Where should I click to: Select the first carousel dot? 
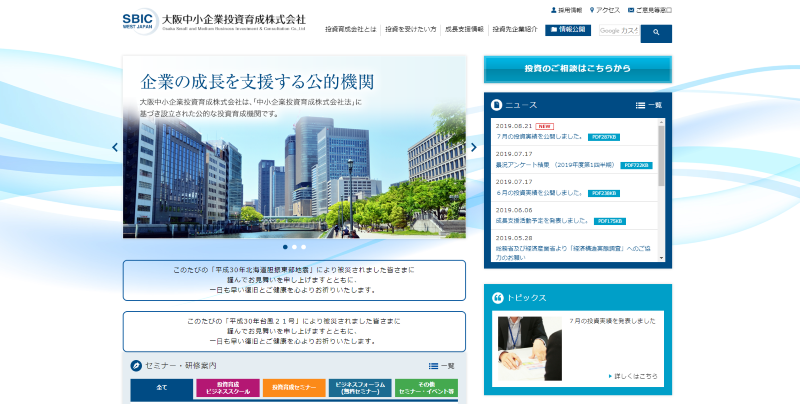point(285,247)
